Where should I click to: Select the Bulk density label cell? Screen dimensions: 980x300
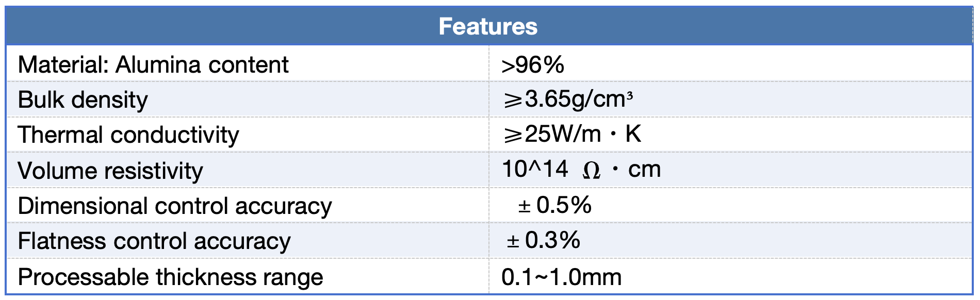coord(248,99)
